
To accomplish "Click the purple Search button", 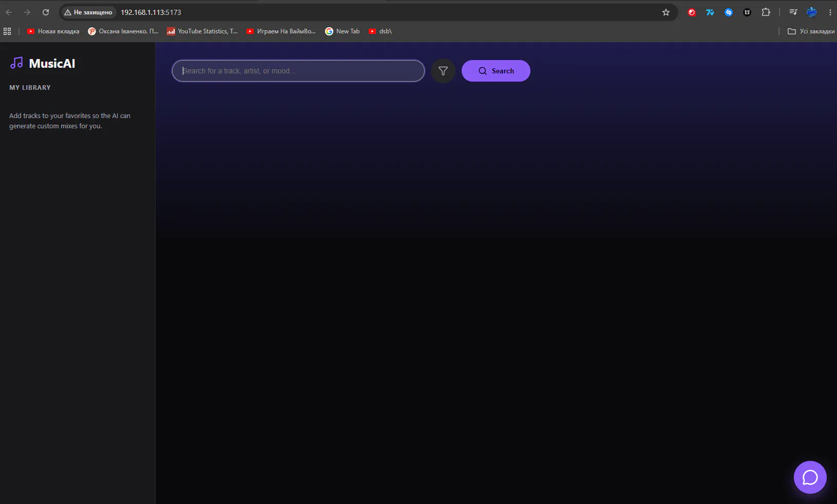I will [x=496, y=71].
